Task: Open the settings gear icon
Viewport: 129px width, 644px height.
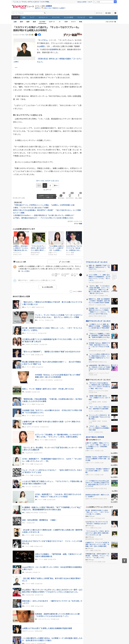Action: click(x=115, y=13)
